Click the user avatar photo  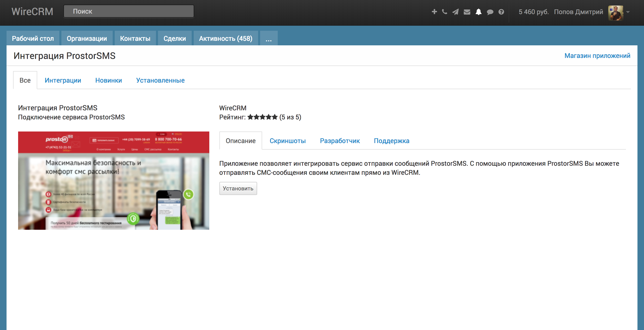pos(616,13)
